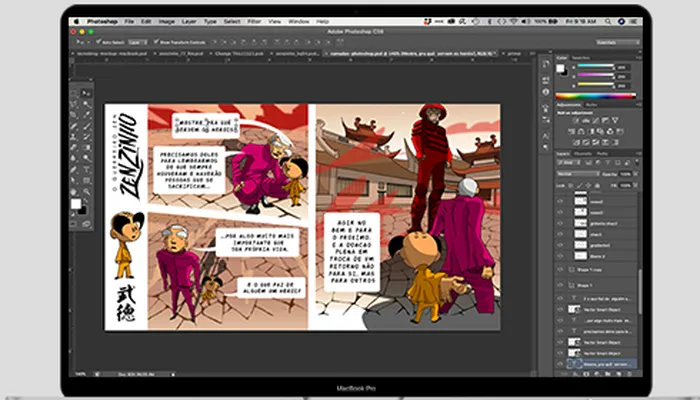Click the Create new layer icon

pos(618,374)
